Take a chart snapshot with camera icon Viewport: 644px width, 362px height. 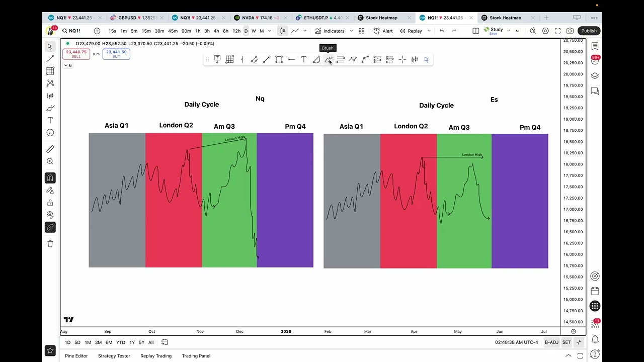570,31
